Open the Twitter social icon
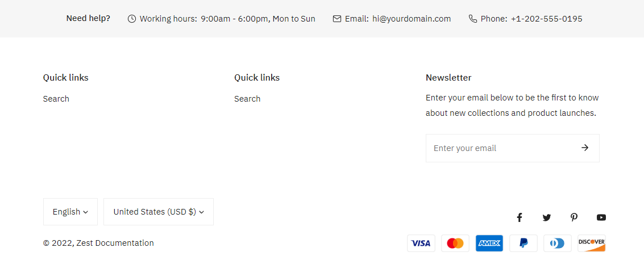 (x=547, y=217)
